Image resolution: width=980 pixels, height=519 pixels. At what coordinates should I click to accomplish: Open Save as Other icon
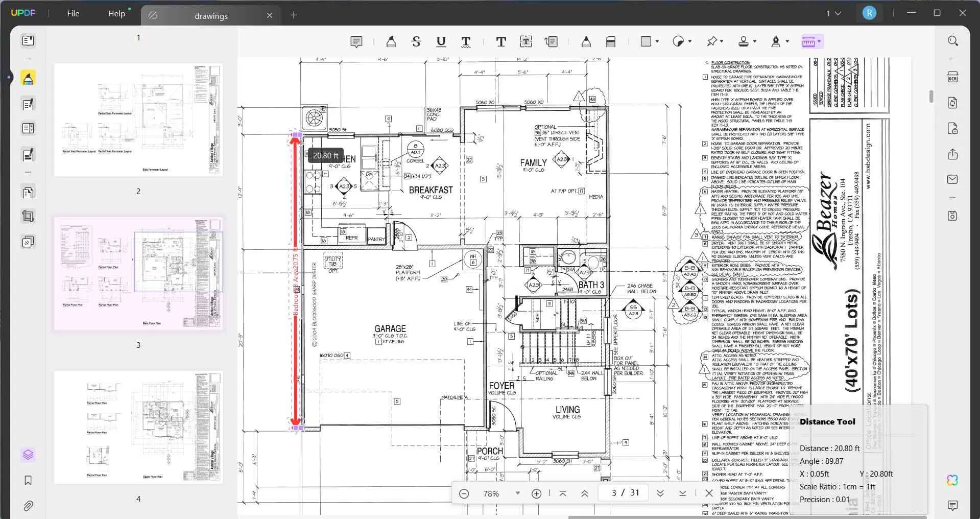pos(952,216)
